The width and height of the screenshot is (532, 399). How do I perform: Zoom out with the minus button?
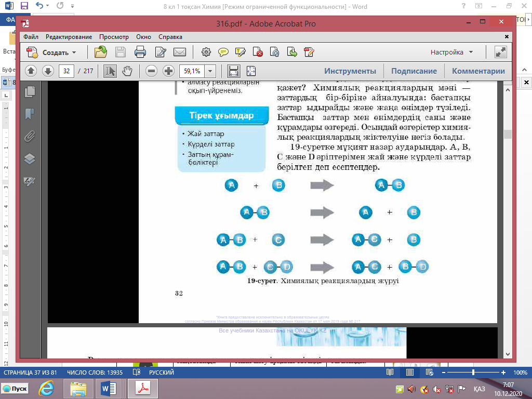click(x=151, y=71)
